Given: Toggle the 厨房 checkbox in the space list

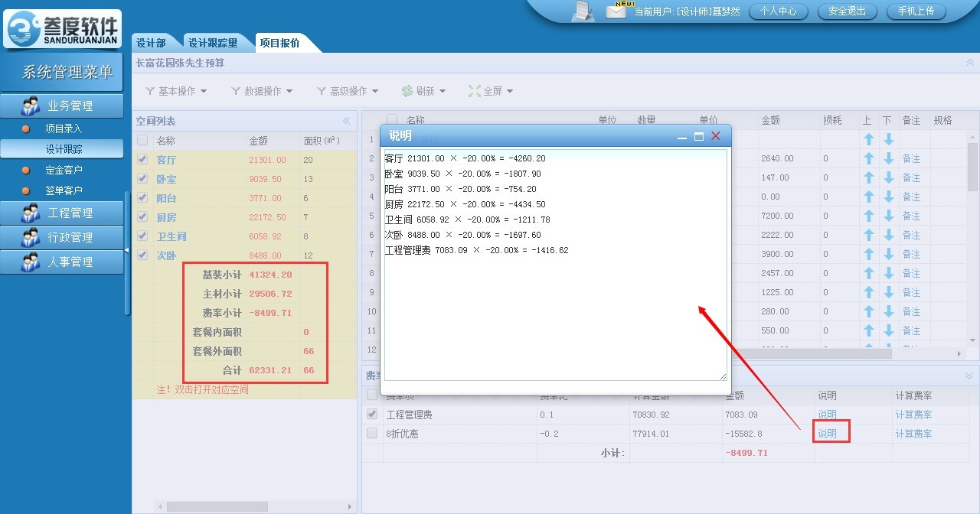Looking at the screenshot, I should (x=142, y=216).
